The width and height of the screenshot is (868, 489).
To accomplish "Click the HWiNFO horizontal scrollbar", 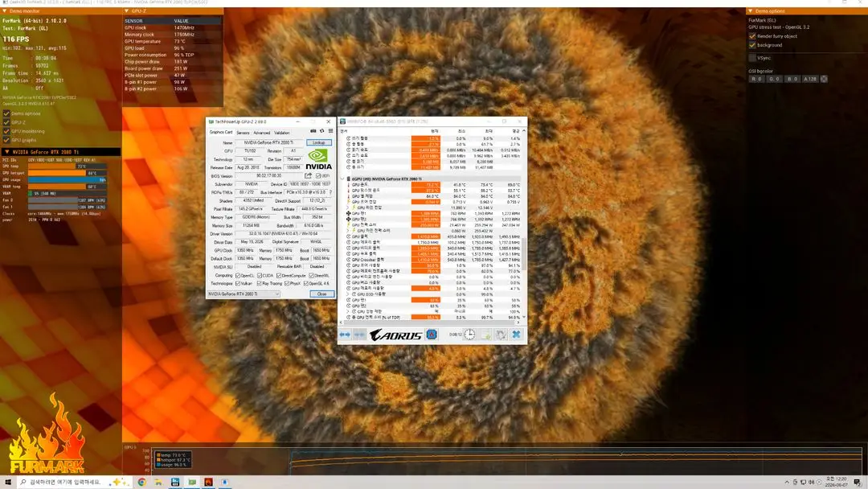I will pos(431,322).
